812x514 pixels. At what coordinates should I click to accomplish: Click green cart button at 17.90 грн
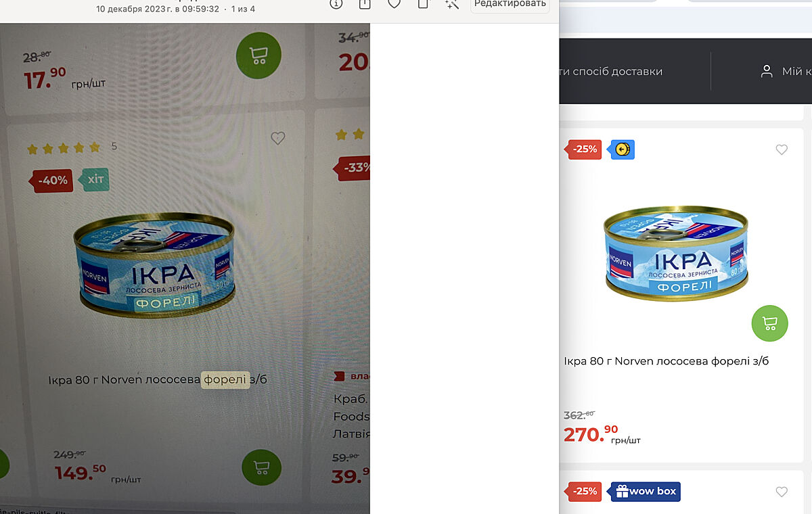258,55
